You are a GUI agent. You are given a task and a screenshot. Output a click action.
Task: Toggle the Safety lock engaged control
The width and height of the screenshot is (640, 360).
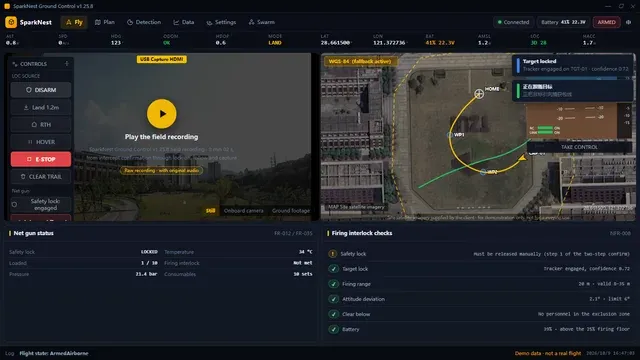[x=41, y=204]
